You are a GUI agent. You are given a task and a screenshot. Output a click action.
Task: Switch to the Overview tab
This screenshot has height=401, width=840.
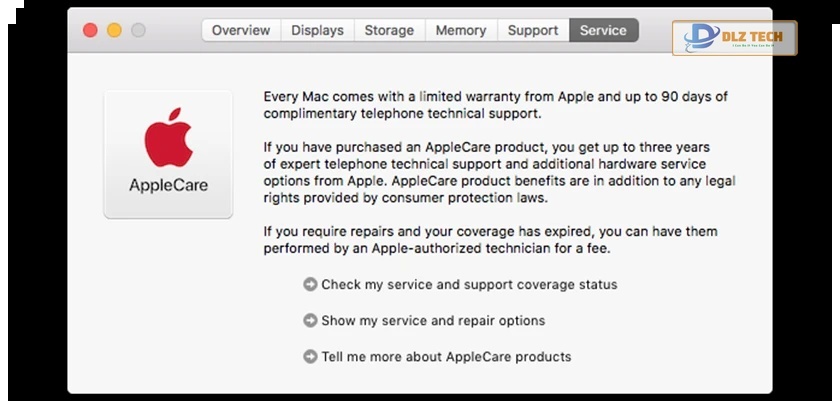click(x=241, y=30)
